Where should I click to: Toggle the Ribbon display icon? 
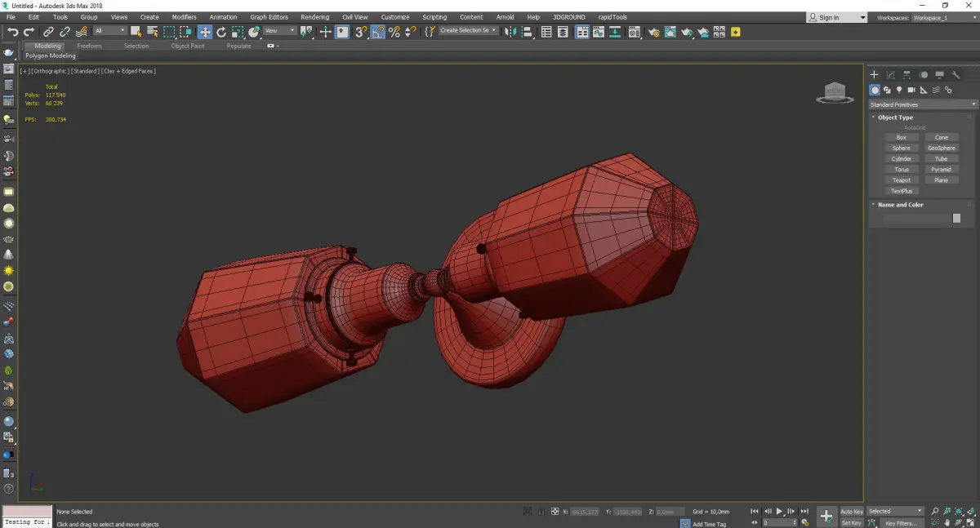click(x=583, y=32)
